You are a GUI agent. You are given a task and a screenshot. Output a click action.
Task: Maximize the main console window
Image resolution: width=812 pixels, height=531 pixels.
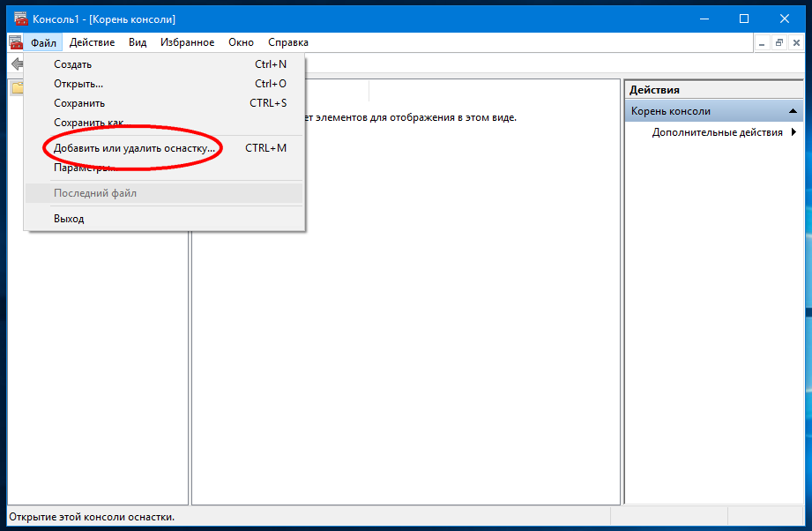744,19
